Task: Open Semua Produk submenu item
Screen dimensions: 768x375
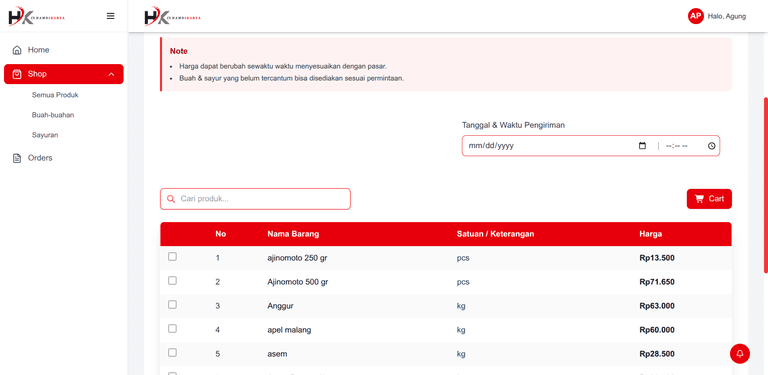Action: (55, 95)
